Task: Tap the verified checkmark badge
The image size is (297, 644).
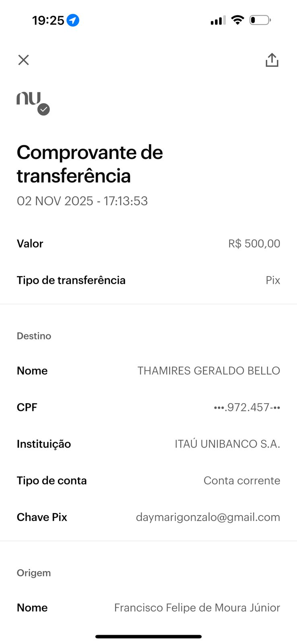Action: click(x=43, y=109)
